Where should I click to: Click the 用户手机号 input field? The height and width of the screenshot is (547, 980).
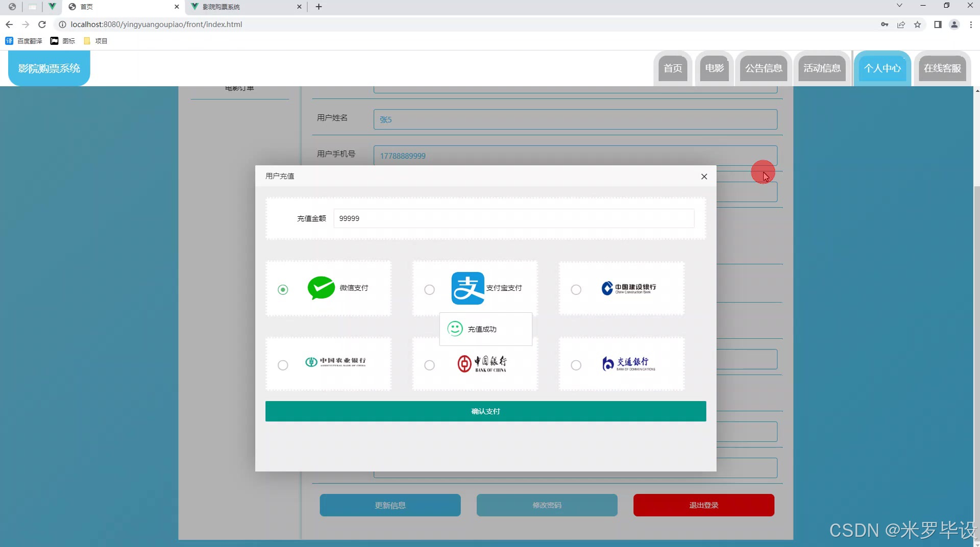pyautogui.click(x=575, y=156)
